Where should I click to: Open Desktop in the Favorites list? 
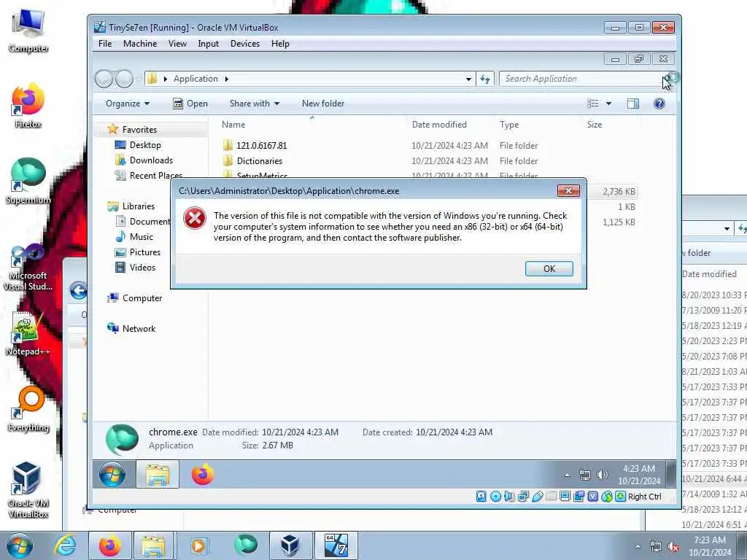[145, 145]
